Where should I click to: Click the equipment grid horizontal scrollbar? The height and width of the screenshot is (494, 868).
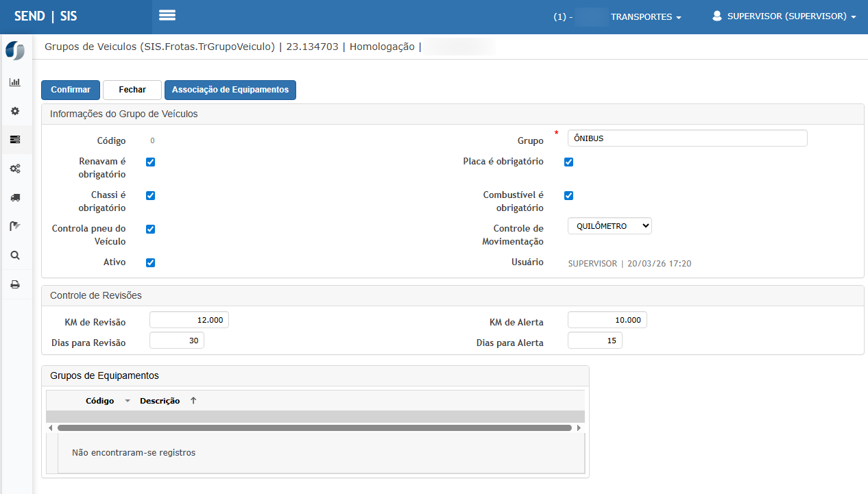(x=314, y=428)
